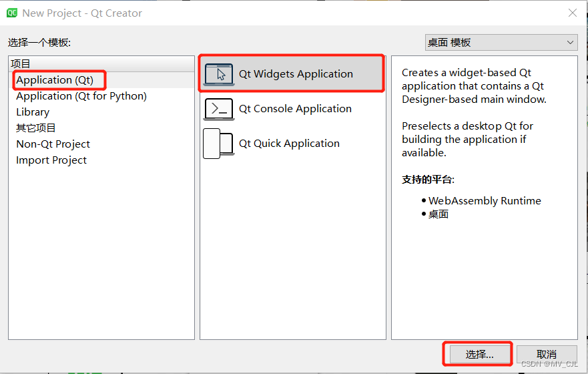Select the Qt Console Application terminal icon
Screen dimensions: 588x374
click(x=219, y=109)
